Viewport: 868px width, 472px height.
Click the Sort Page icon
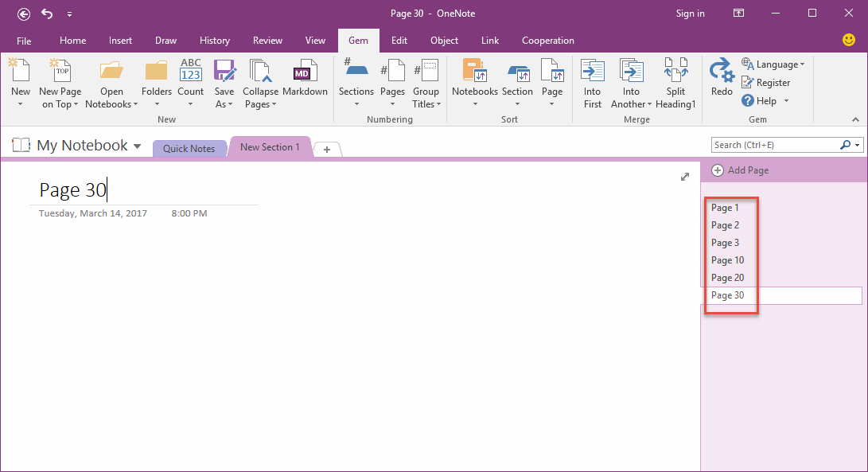pos(552,71)
